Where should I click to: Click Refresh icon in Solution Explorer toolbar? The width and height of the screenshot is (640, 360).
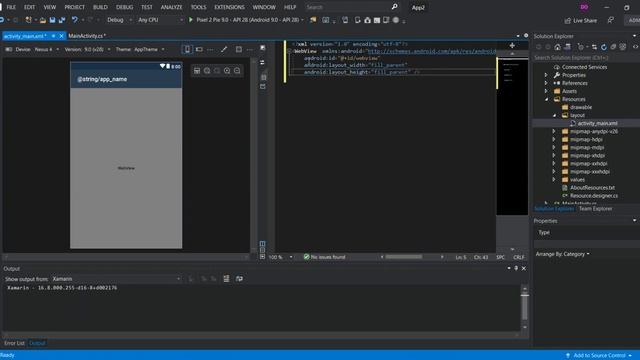pos(604,47)
